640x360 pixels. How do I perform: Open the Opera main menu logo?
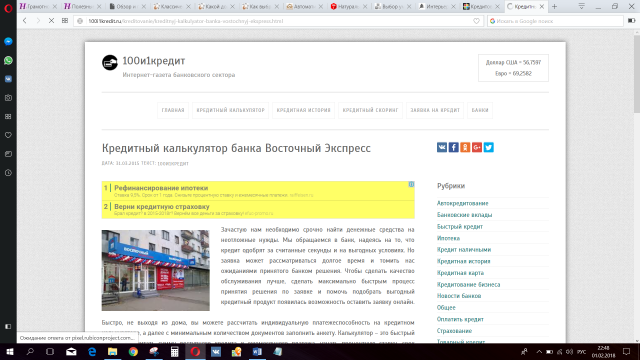click(x=8, y=8)
